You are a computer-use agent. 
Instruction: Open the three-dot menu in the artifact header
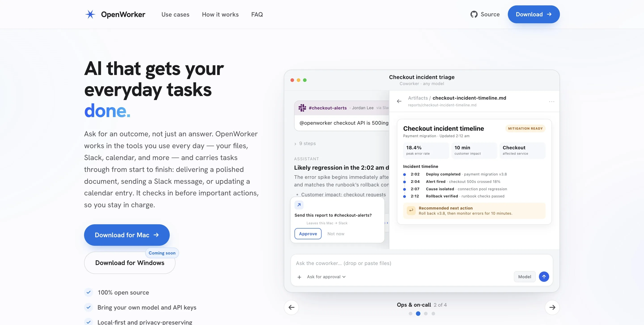pos(551,101)
